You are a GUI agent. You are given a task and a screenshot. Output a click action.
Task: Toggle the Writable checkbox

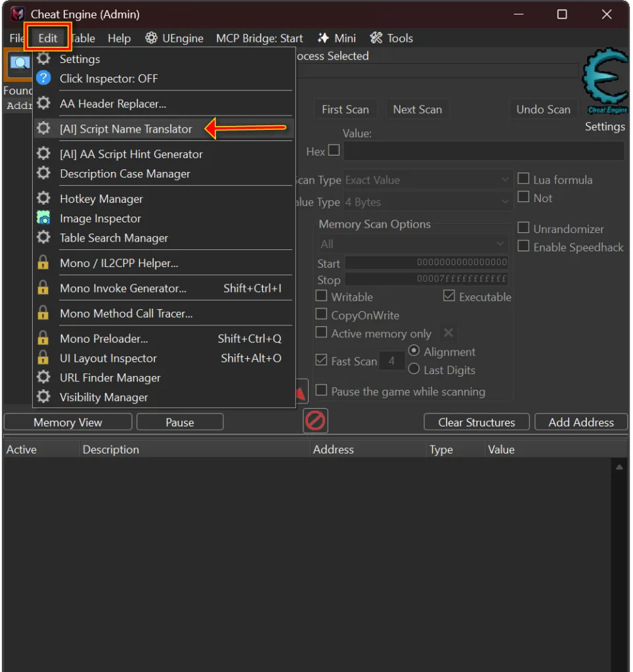coord(321,296)
